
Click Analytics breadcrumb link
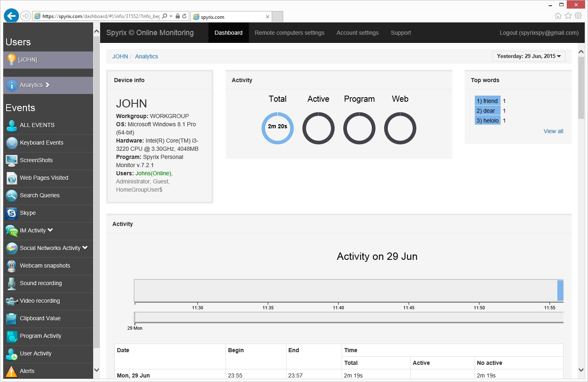146,56
